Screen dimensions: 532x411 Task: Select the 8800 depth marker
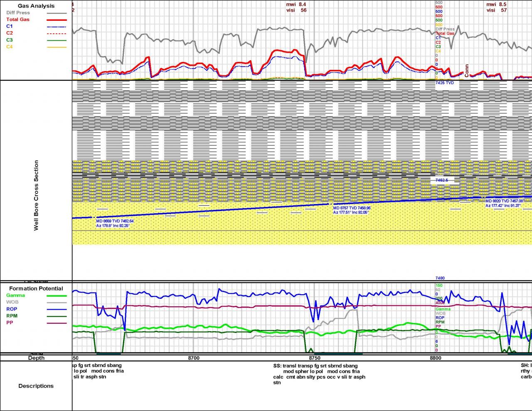[436, 358]
